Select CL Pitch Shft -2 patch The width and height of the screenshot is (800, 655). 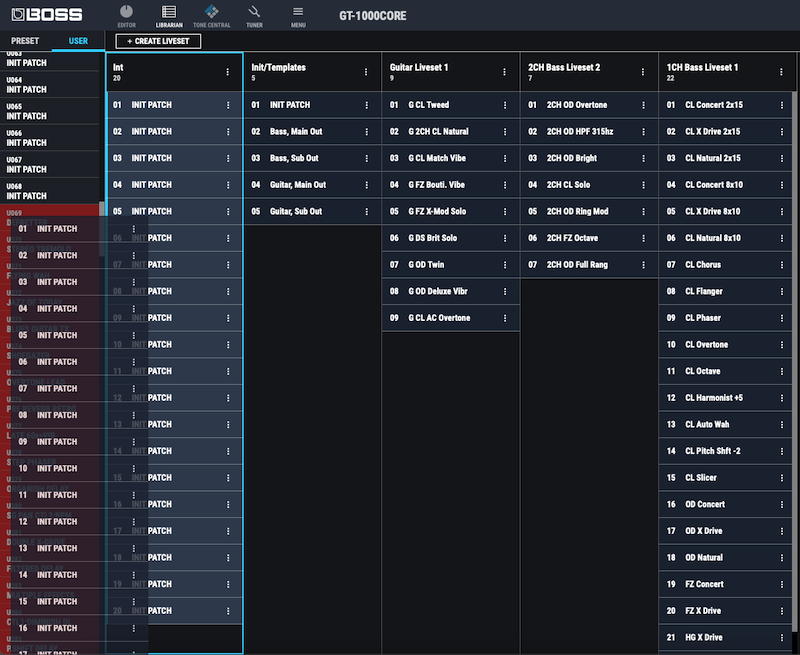pyautogui.click(x=726, y=451)
